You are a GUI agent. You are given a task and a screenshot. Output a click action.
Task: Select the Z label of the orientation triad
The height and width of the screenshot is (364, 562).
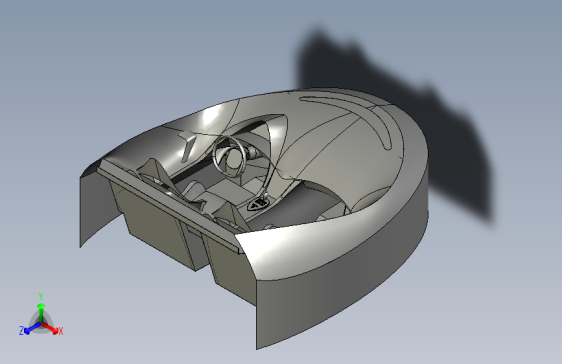[x=21, y=331]
